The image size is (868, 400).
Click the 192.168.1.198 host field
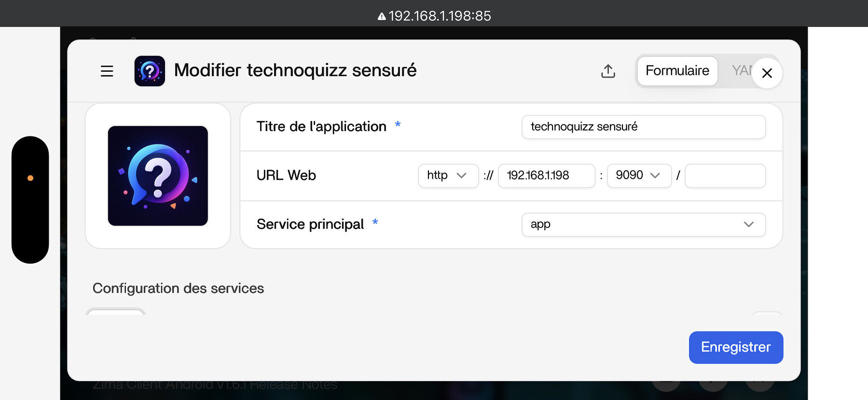[546, 175]
